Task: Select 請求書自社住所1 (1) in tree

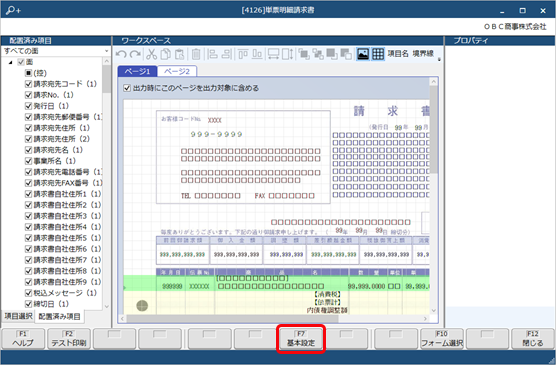Action: [x=67, y=194]
